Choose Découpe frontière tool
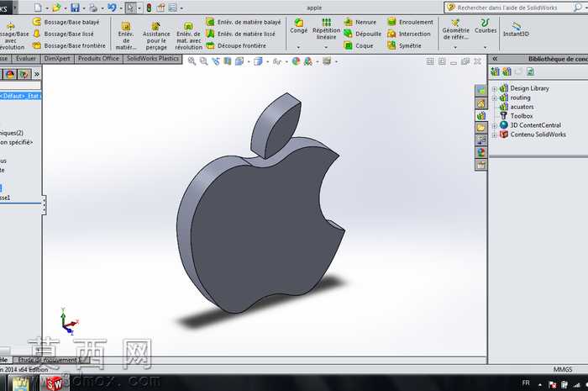Image resolution: width=588 pixels, height=391 pixels. pos(236,45)
